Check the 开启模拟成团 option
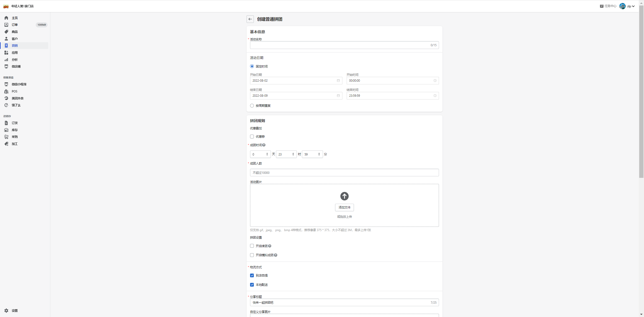Viewport: 644px width, 317px height. pyautogui.click(x=252, y=255)
